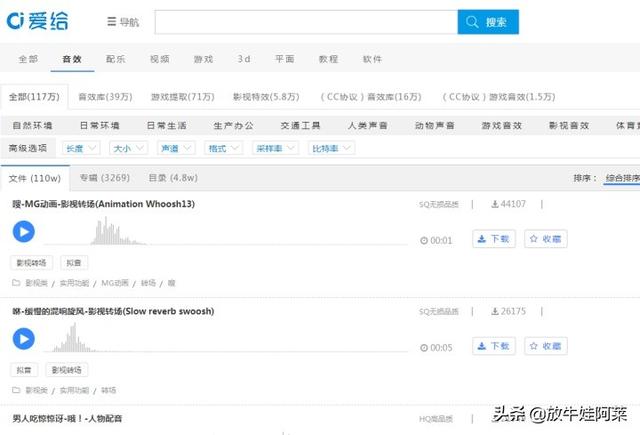Viewport: 640px width, 435px height.
Task: Switch to the 配乐 tab
Action: click(x=116, y=59)
